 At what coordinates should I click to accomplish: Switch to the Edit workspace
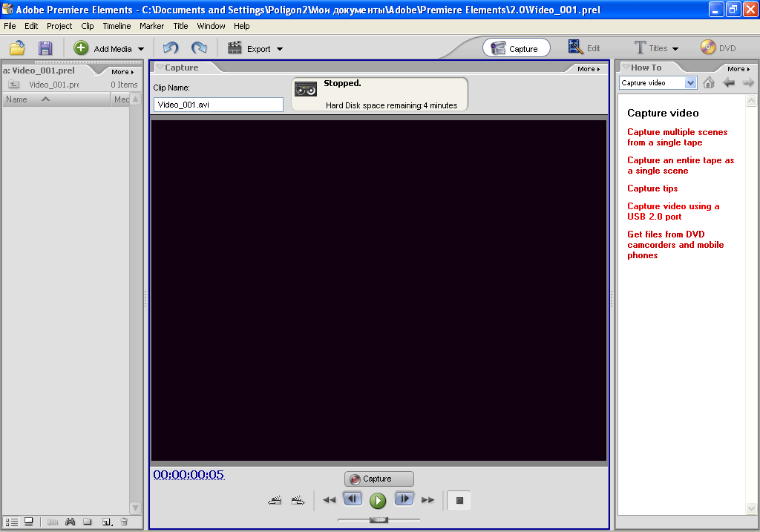tap(584, 47)
